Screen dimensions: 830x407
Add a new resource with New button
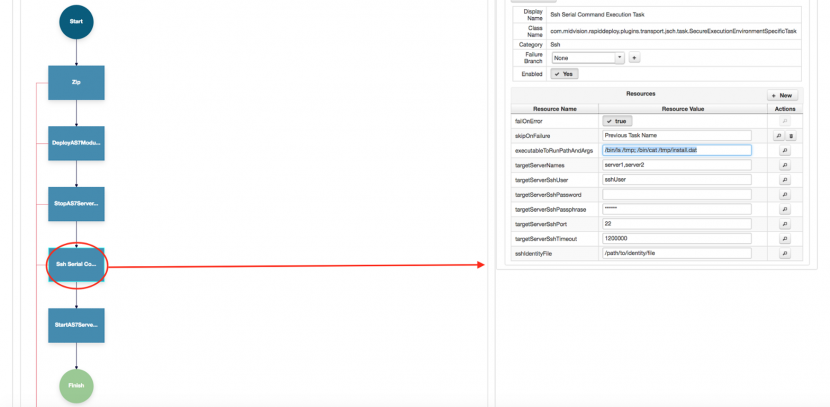[x=782, y=95]
